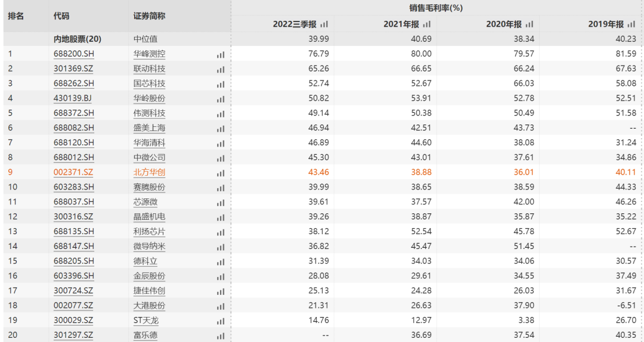Viewport: 644px width, 342px height.
Task: Select the 2022三季报 column header
Action: [295, 24]
